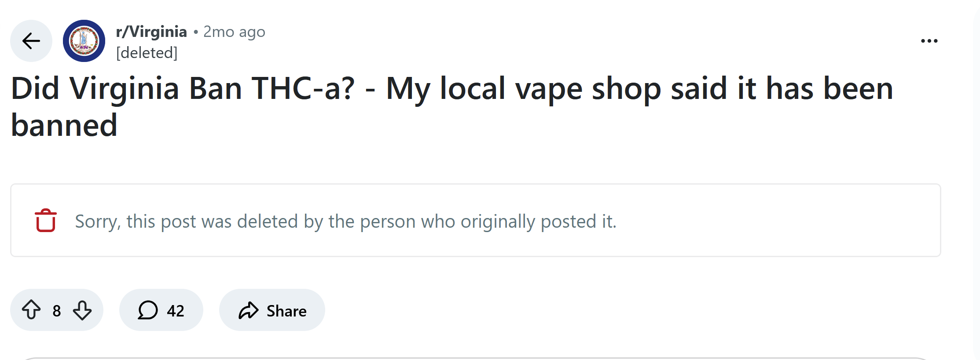Open the r/Virginia subreddit link
This screenshot has width=980, height=360.
151,32
